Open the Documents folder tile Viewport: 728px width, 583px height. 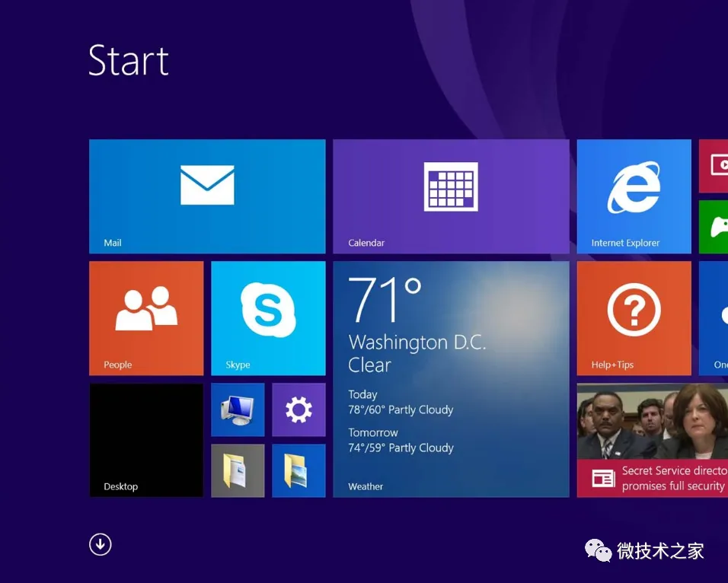tap(238, 470)
